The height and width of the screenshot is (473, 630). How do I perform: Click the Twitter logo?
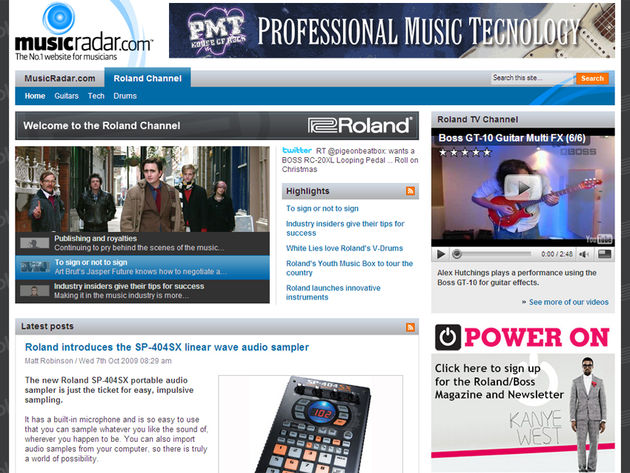click(x=297, y=150)
